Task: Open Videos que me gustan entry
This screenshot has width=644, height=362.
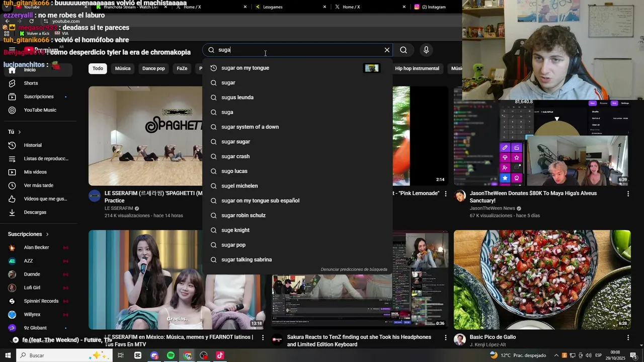Action: coord(38,199)
